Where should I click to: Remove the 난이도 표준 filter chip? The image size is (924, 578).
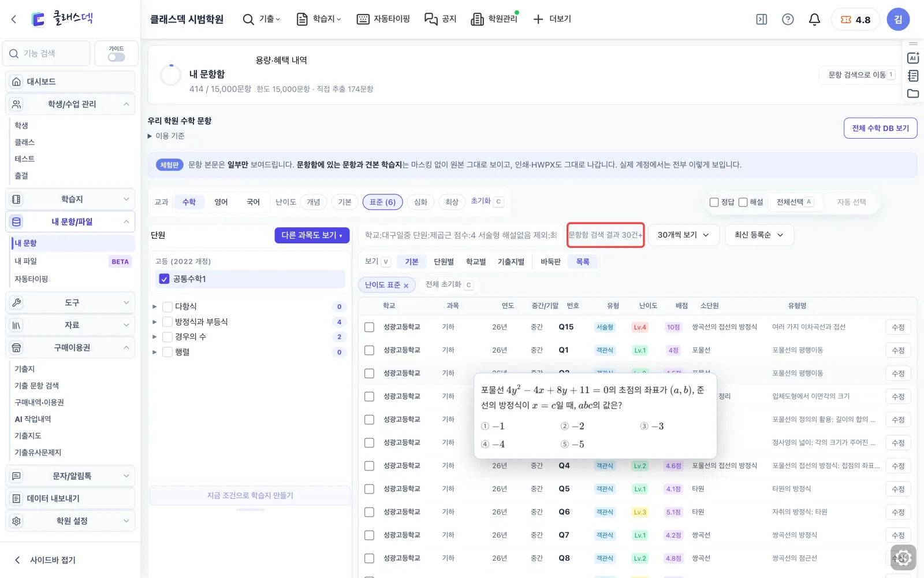click(x=406, y=286)
